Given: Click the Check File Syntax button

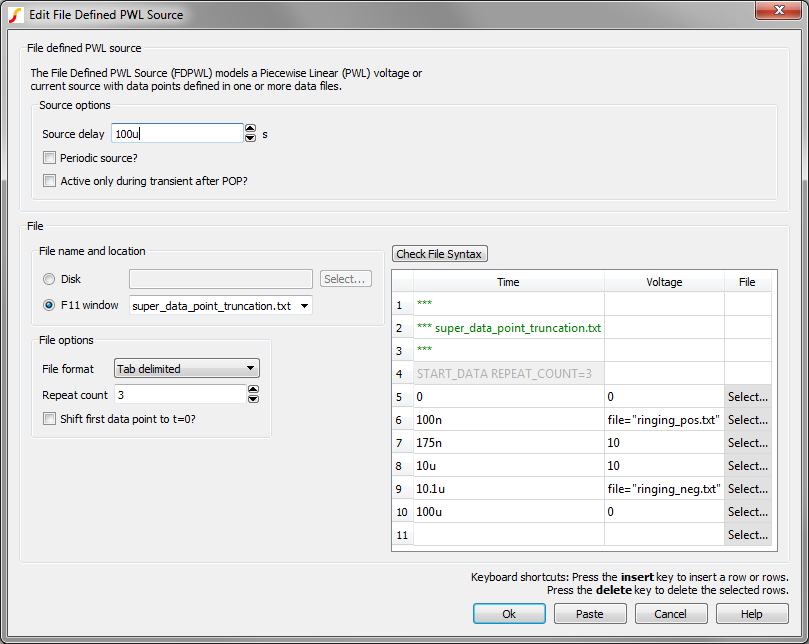Looking at the screenshot, I should [x=439, y=254].
